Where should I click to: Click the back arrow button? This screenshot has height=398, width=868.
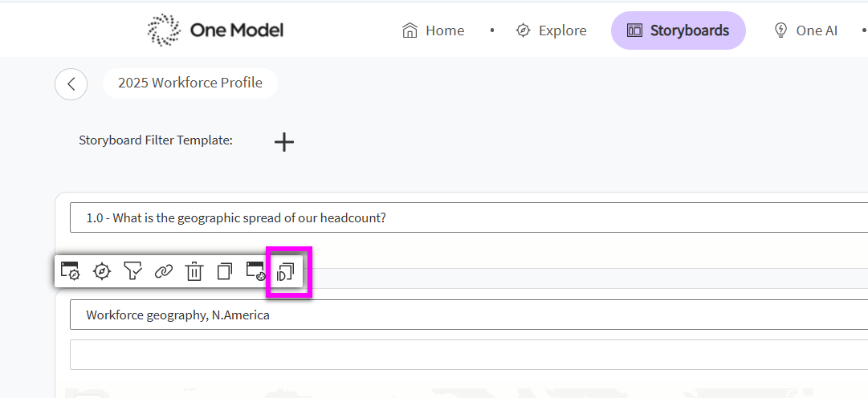click(71, 84)
